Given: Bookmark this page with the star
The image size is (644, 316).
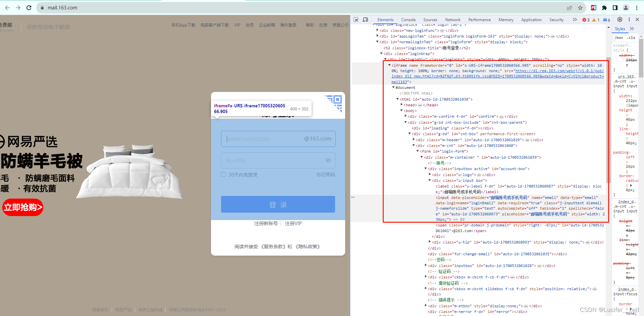Looking at the screenshot, I should 580,8.
